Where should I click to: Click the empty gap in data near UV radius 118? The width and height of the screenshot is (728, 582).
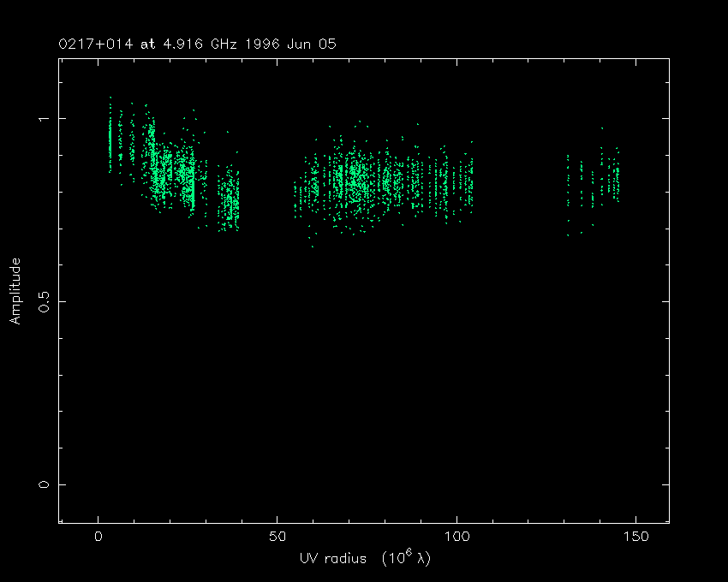coord(520,181)
